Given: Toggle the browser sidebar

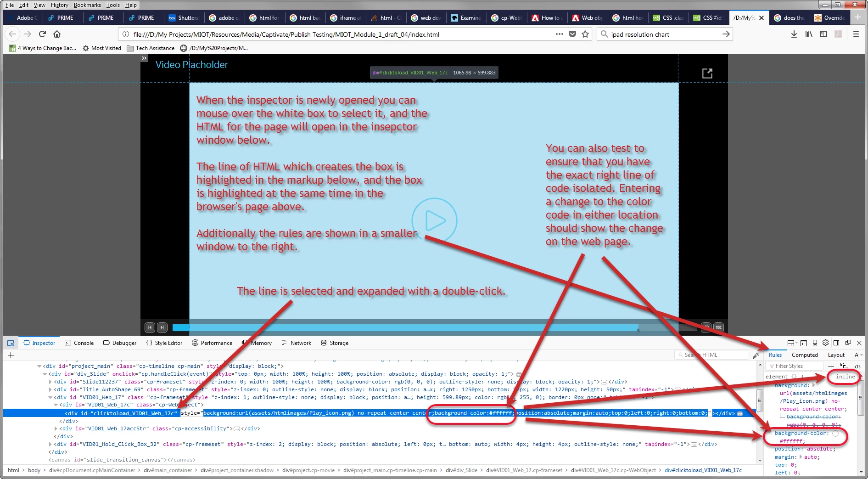Looking at the screenshot, I should pyautogui.click(x=823, y=34).
